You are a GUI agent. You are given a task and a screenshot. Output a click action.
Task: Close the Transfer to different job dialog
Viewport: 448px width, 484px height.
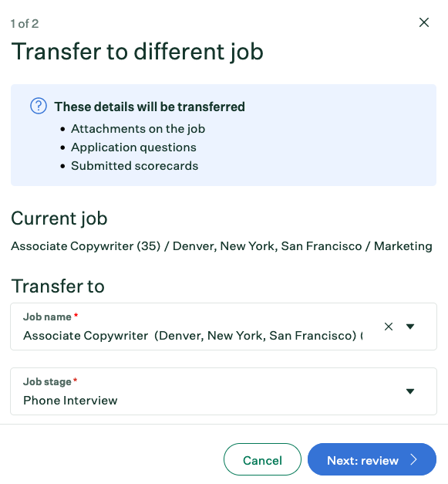point(424,22)
